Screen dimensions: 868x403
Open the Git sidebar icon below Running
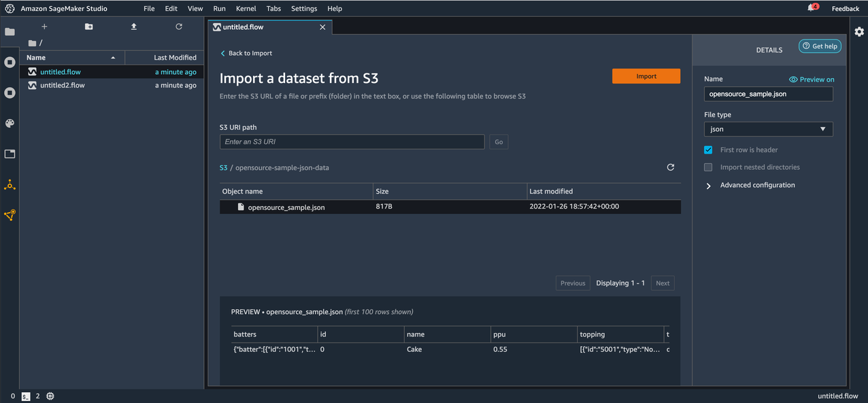(x=10, y=92)
